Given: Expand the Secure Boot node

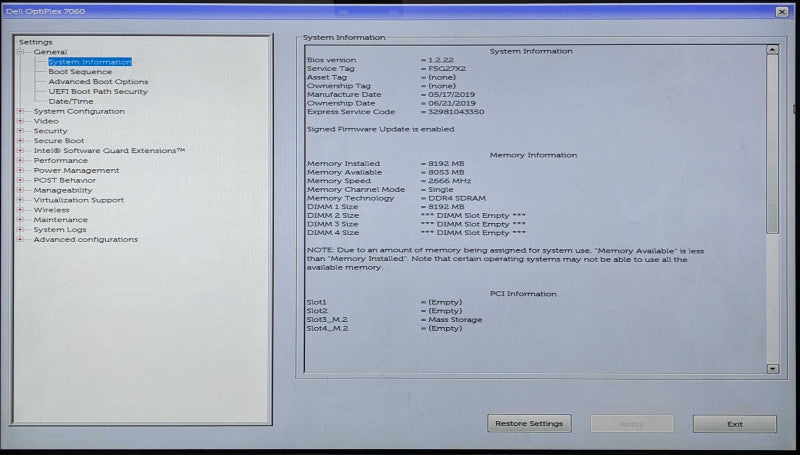Looking at the screenshot, I should (x=20, y=141).
